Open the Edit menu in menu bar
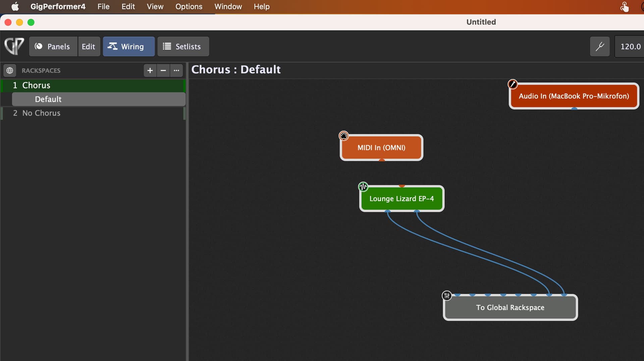Screen dimensions: 644x361 (x=128, y=7)
